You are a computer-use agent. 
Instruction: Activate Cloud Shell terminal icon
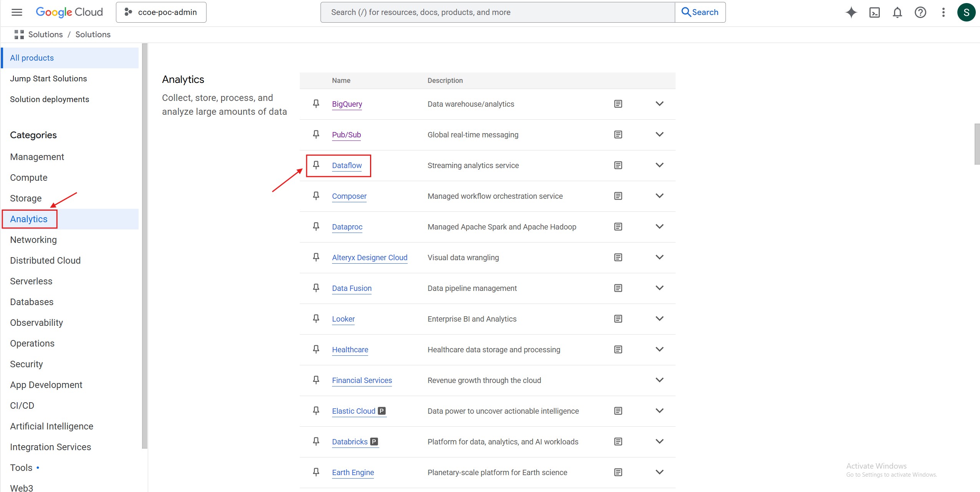[x=874, y=12]
